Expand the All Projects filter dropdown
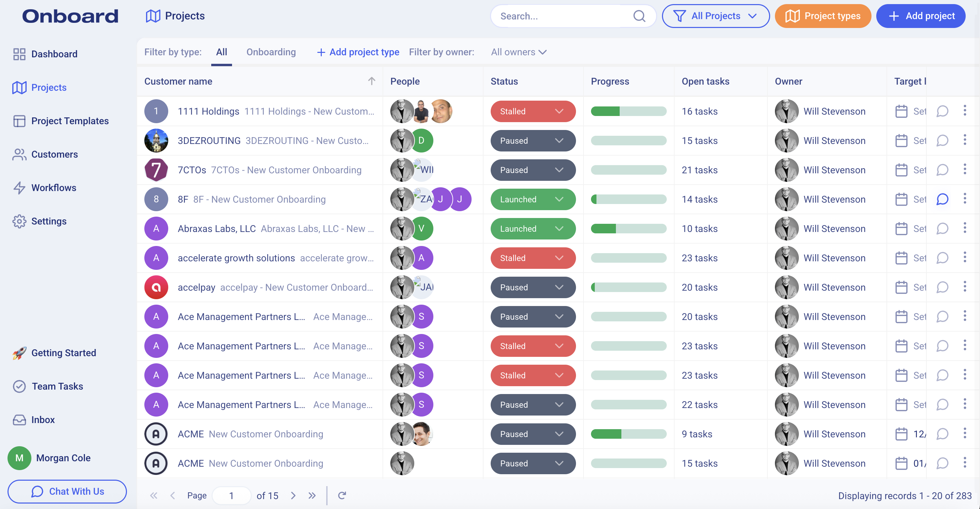This screenshot has width=980, height=509. 715,16
